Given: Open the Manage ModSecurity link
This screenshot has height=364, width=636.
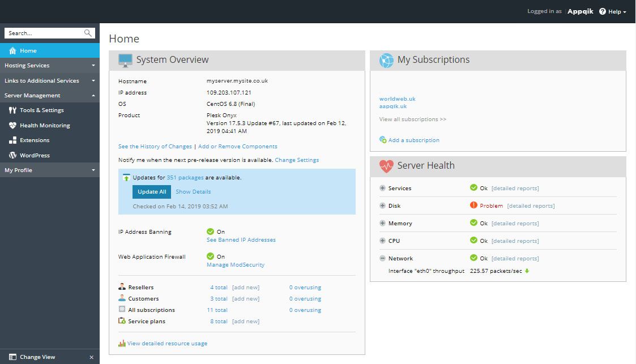Looking at the screenshot, I should [235, 265].
